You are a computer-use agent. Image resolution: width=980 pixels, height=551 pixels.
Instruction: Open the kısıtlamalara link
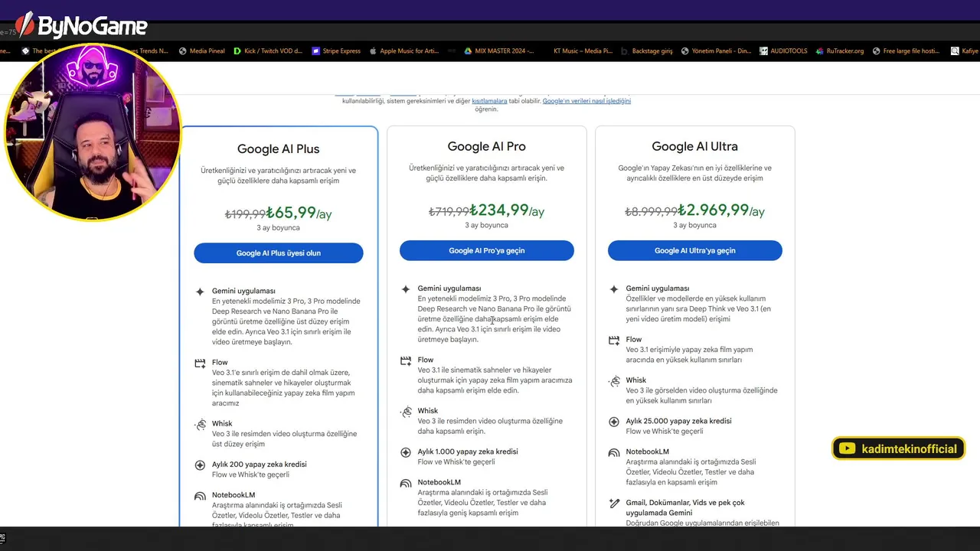coord(489,101)
